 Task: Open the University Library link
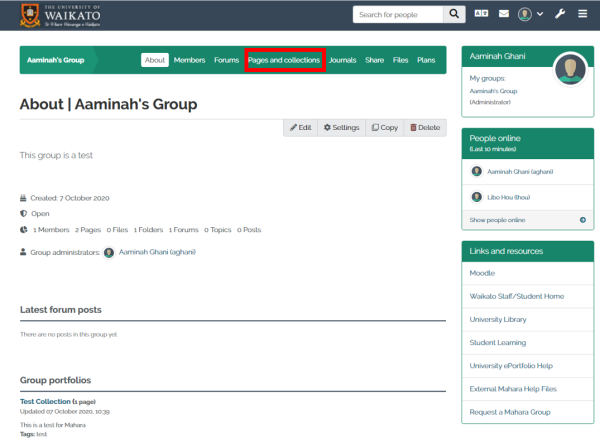click(500, 319)
